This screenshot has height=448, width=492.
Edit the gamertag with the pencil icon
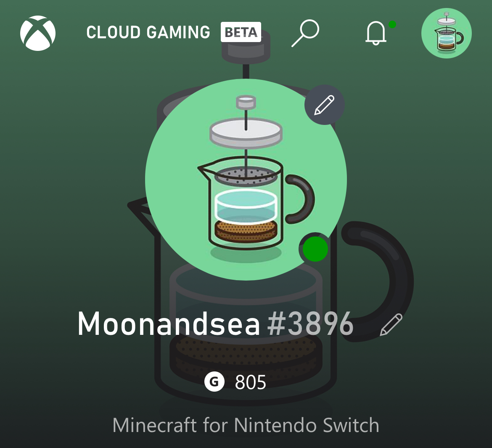[x=391, y=324]
